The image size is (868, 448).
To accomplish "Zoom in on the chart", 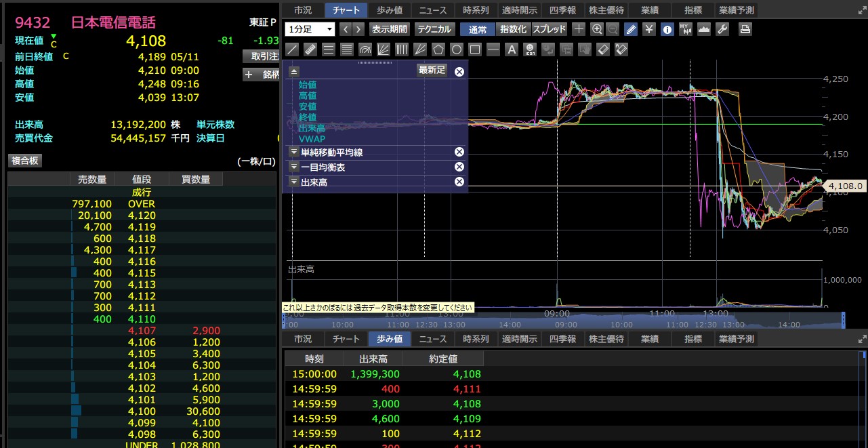I will pyautogui.click(x=597, y=29).
